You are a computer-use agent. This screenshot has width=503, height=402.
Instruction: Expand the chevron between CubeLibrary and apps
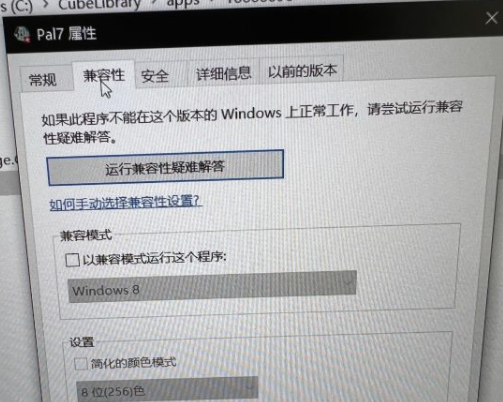(x=153, y=3)
